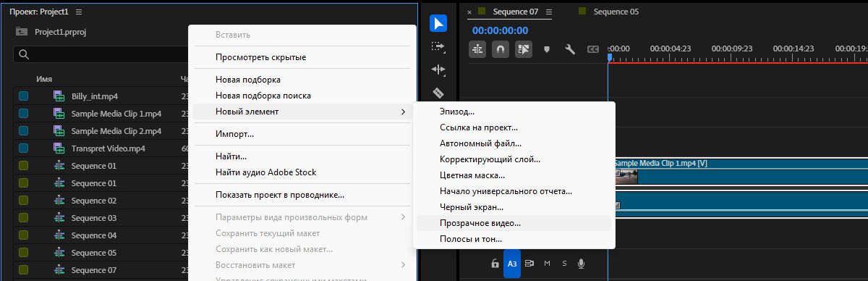This screenshot has height=281, width=868.
Task: Toggle A3 track targeting button
Action: [x=511, y=264]
